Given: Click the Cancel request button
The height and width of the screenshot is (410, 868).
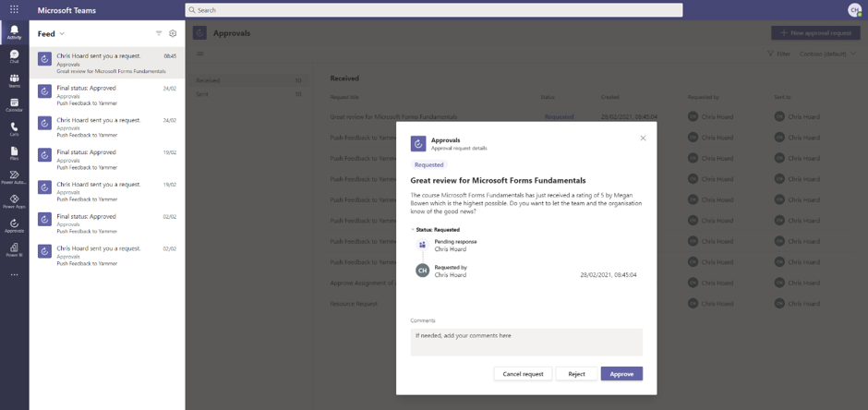Looking at the screenshot, I should [523, 374].
